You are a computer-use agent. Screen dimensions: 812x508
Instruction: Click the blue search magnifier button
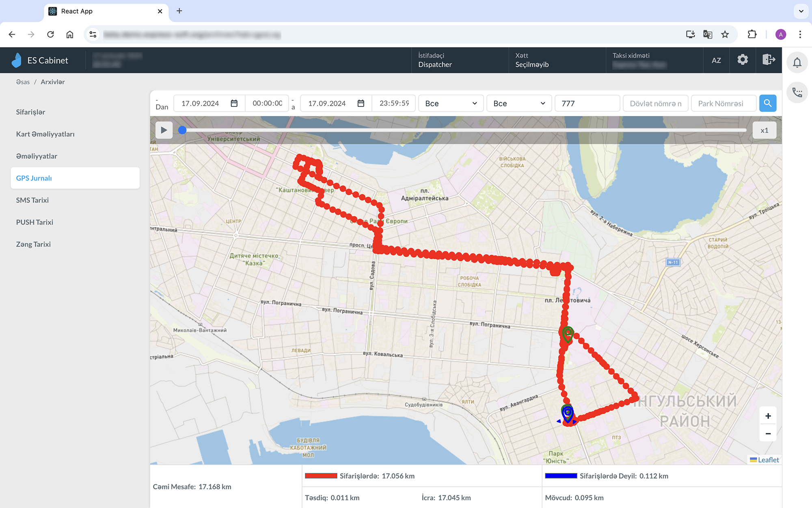(x=768, y=103)
